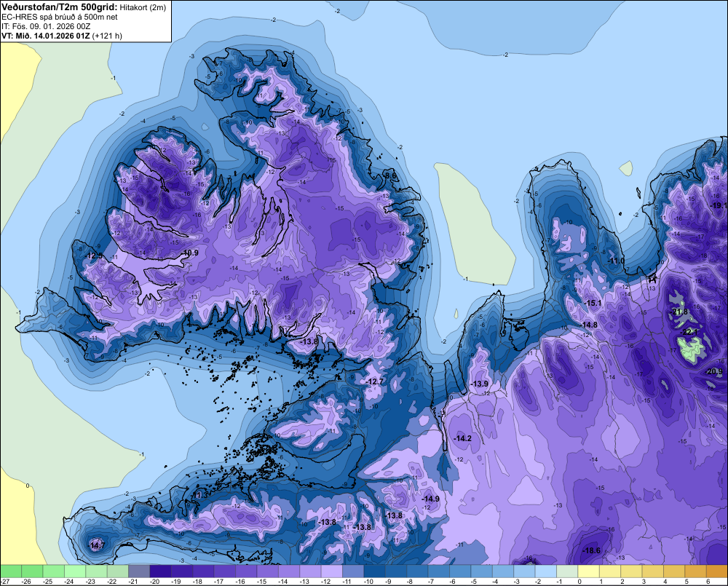The image size is (728, 586).
Task: Click the 'VT: Mið. 14.01.2026 01Z' valid time
Action: pyautogui.click(x=46, y=36)
